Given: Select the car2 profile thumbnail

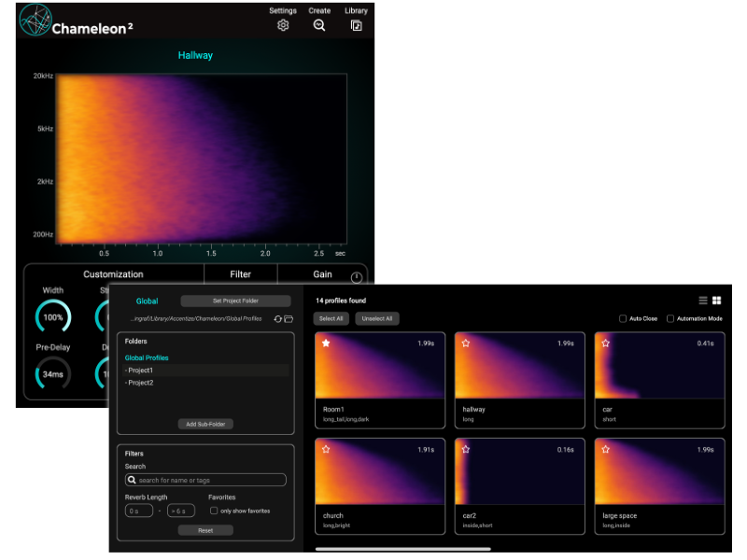Looking at the screenshot, I should (x=520, y=472).
